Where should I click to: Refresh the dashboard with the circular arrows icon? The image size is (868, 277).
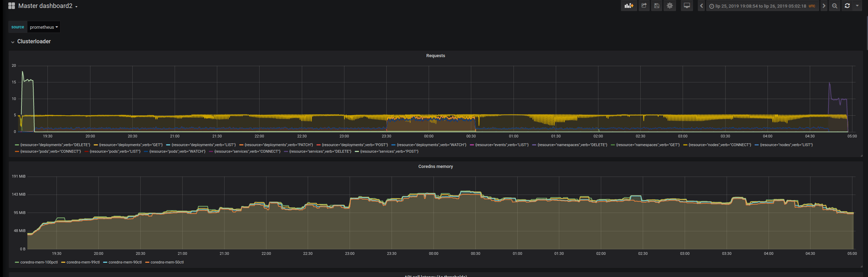pyautogui.click(x=847, y=6)
